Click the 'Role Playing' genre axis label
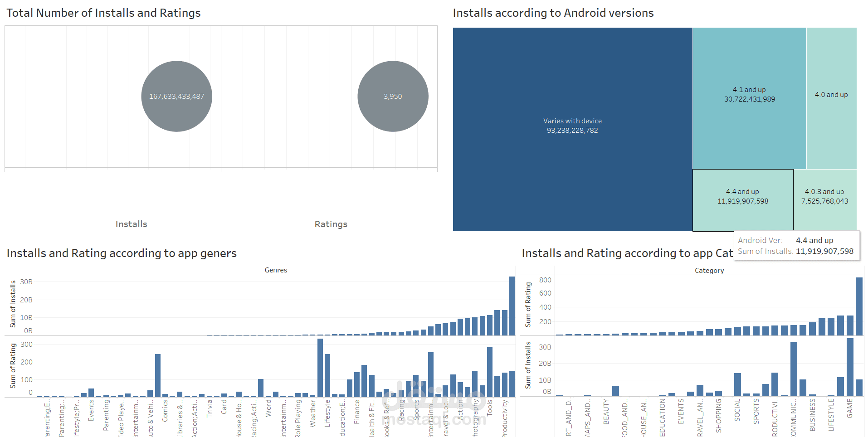868x437 pixels. click(x=298, y=418)
